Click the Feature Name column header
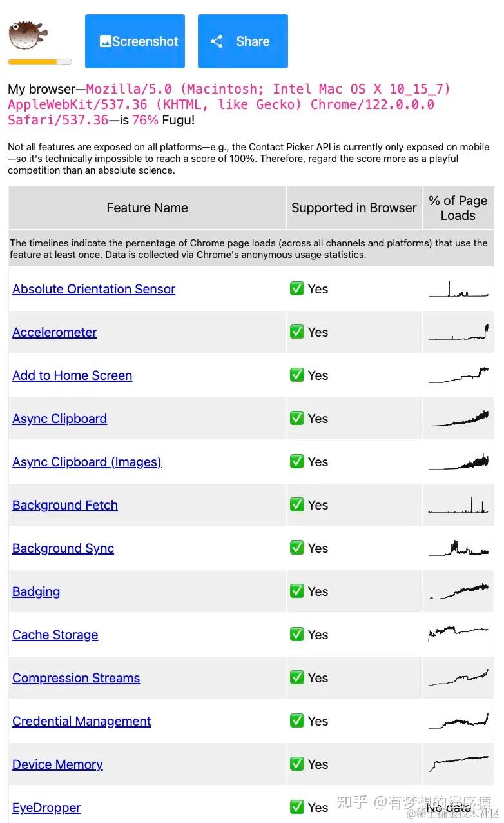 147,208
